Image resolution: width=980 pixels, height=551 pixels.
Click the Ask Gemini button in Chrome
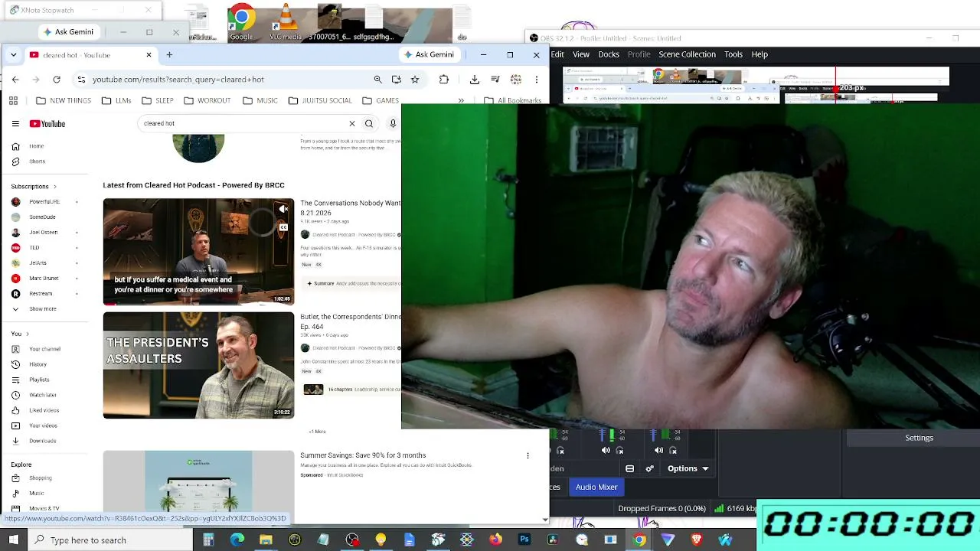(x=428, y=54)
